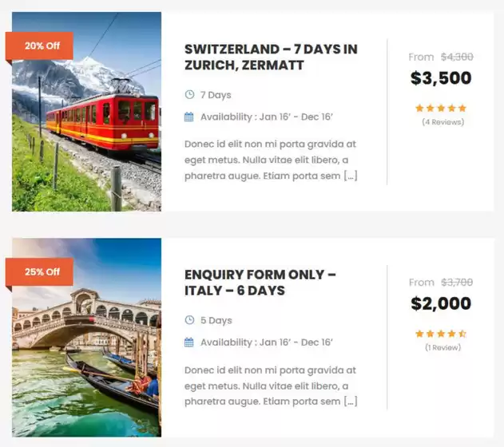Image resolution: width=504 pixels, height=447 pixels.
Task: Click the $3,500 price
Action: tap(441, 78)
